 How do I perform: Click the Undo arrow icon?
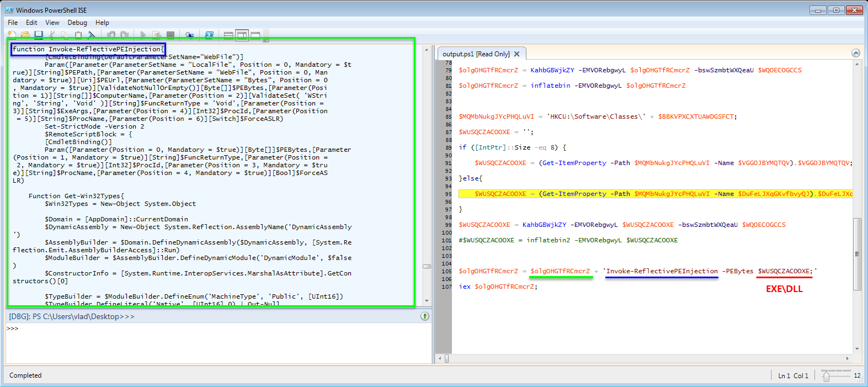[111, 35]
